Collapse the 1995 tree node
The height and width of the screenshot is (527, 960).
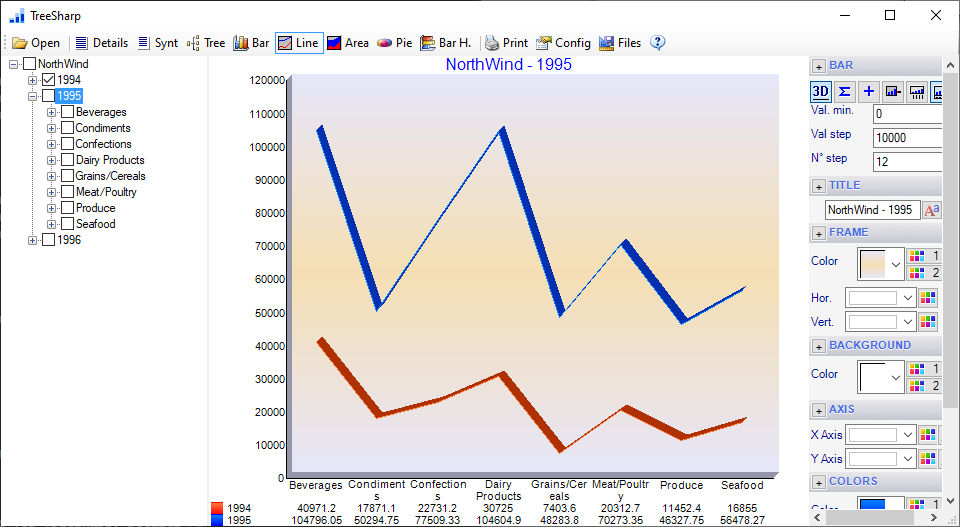point(32,96)
